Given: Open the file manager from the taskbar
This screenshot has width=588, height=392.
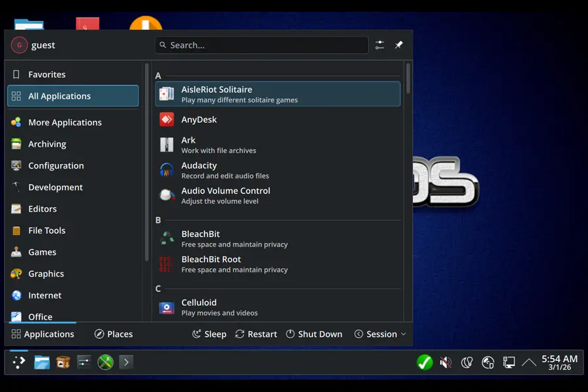Looking at the screenshot, I should pyautogui.click(x=41, y=362).
